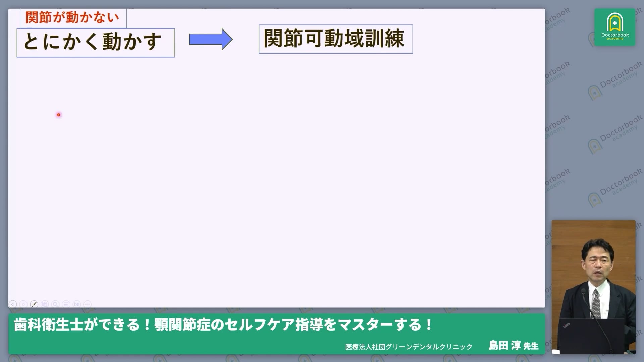Click the red laser pointer dot
The width and height of the screenshot is (644, 362).
pos(59,115)
